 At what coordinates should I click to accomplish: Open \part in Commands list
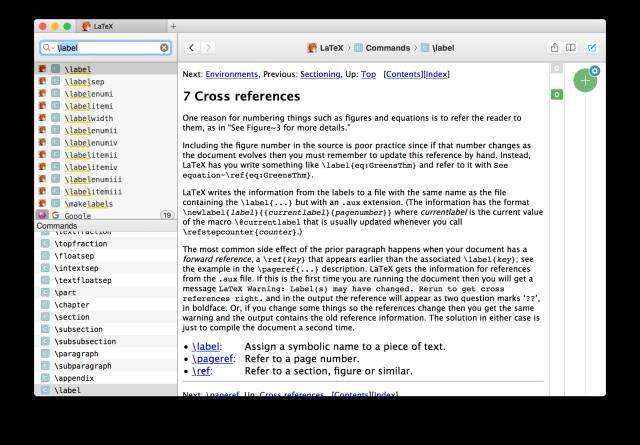[106, 293]
